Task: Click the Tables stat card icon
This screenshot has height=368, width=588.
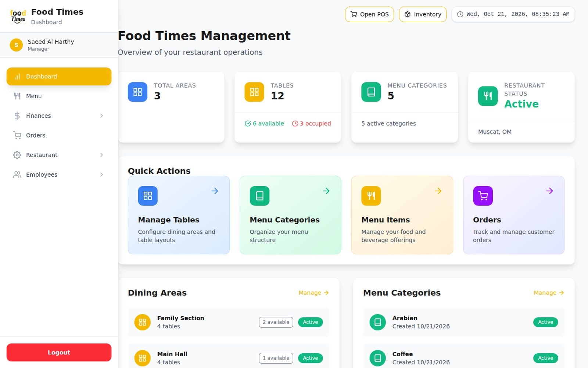Action: click(254, 92)
